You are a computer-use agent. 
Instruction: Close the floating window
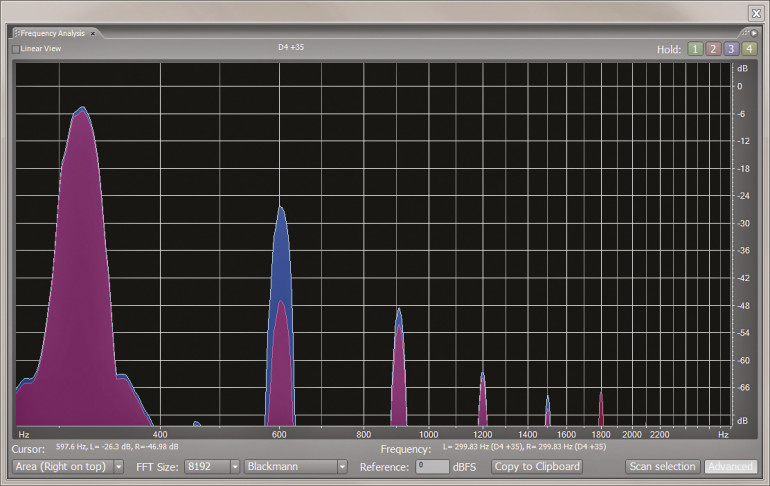756,12
